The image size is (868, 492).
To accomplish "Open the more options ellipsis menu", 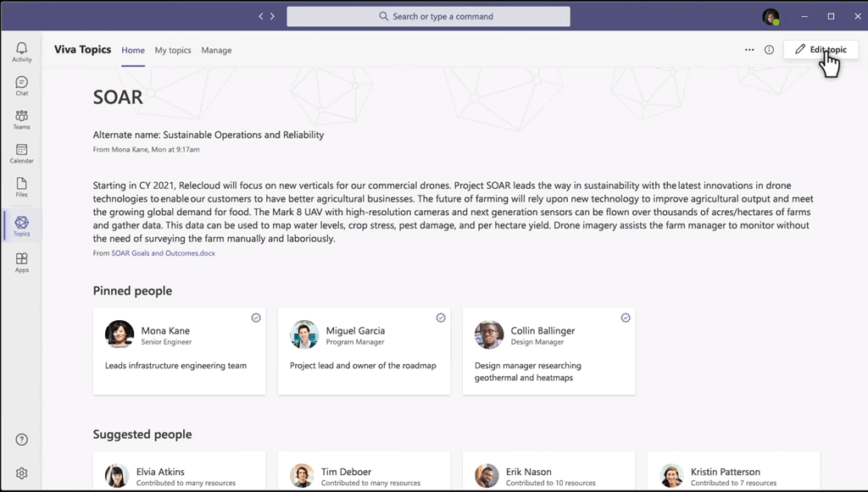I will pyautogui.click(x=749, y=50).
